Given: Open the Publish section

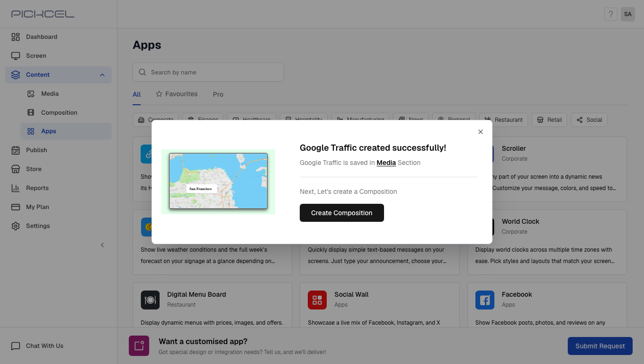Looking at the screenshot, I should [59, 150].
